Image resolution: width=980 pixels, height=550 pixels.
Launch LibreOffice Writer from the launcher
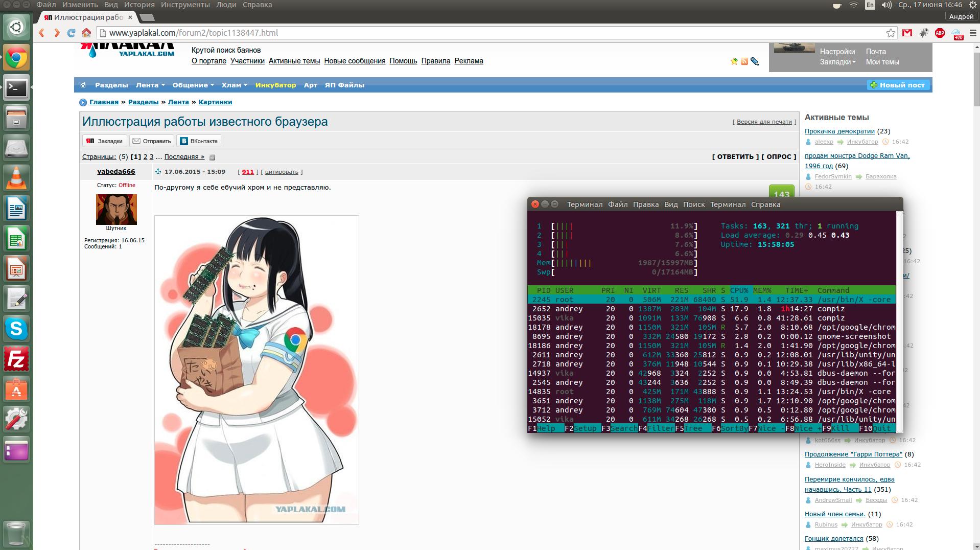pos(16,208)
